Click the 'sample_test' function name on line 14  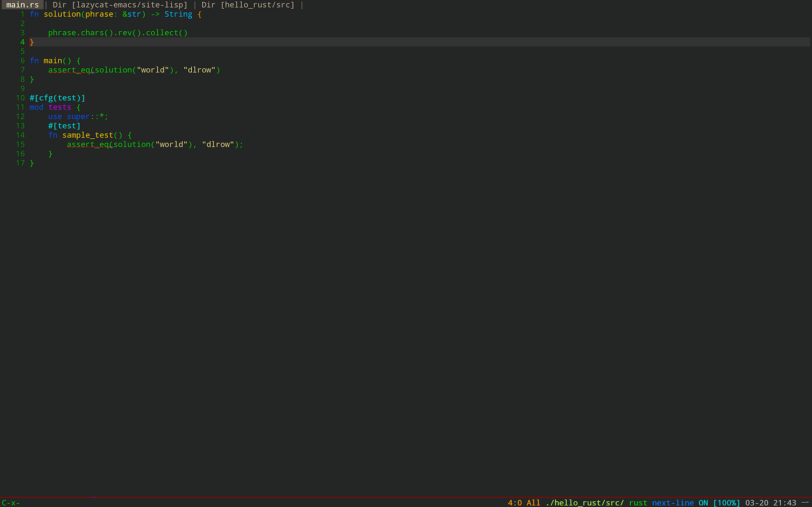click(x=88, y=135)
